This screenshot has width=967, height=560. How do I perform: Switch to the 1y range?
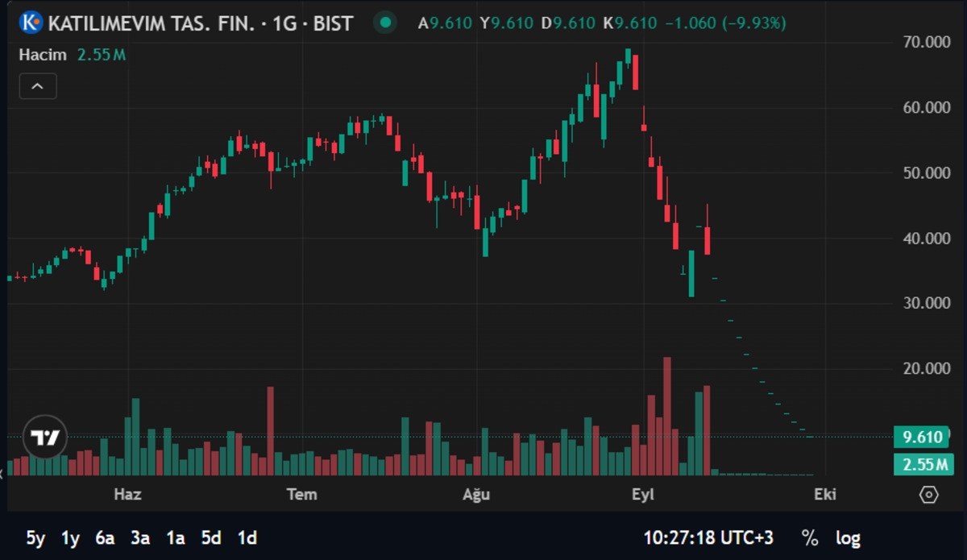coord(71,537)
